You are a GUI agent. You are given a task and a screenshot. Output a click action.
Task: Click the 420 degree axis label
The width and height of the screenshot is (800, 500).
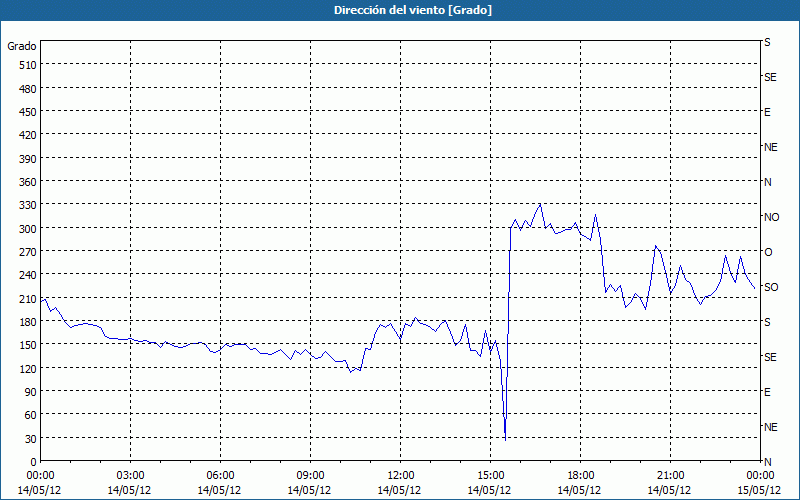(x=28, y=135)
